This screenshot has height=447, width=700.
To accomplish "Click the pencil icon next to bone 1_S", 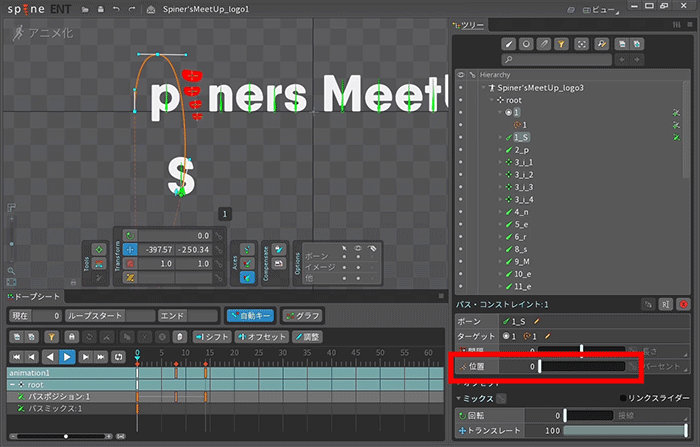I will pyautogui.click(x=537, y=321).
